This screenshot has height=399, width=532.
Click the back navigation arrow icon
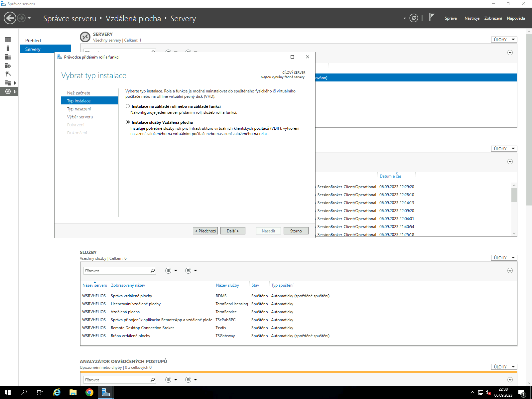[10, 18]
